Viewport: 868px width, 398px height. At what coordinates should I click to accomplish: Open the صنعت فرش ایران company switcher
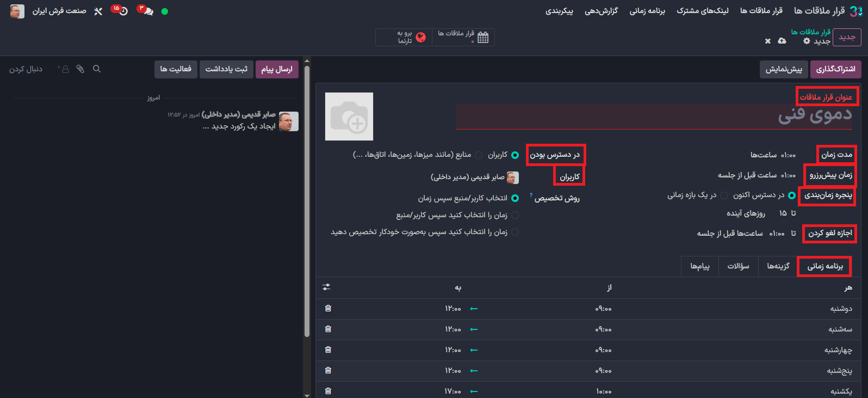[x=59, y=11]
